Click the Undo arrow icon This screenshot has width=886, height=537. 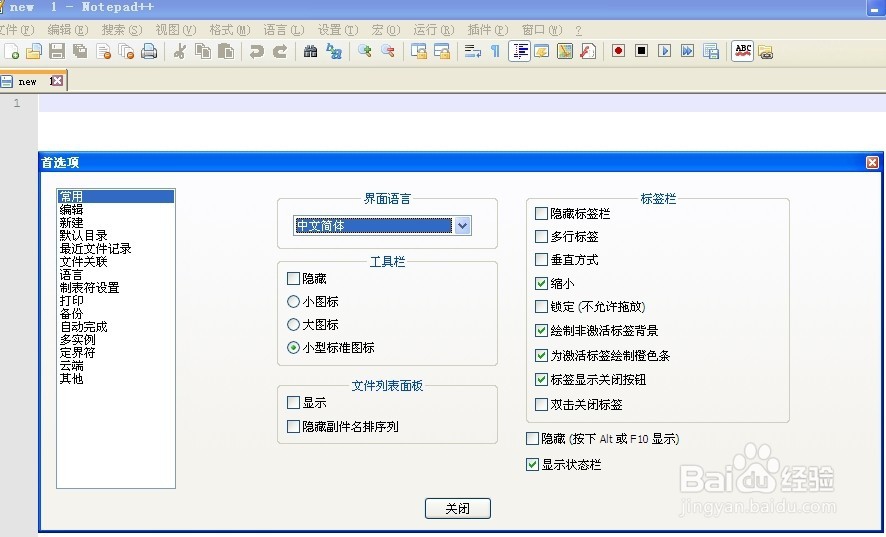pos(257,51)
